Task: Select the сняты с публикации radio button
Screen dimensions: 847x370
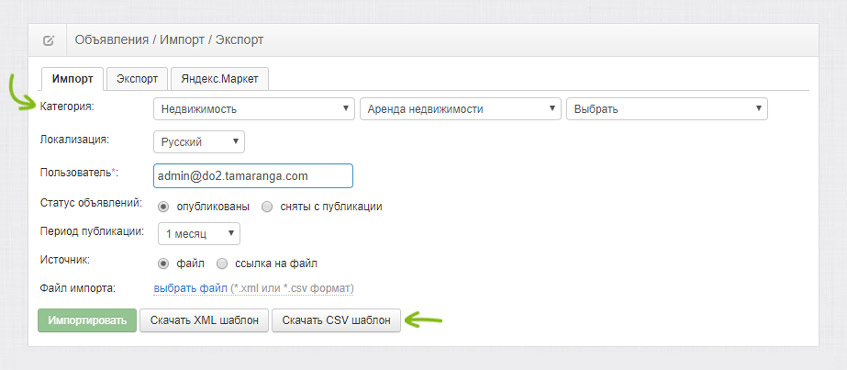Action: 266,207
